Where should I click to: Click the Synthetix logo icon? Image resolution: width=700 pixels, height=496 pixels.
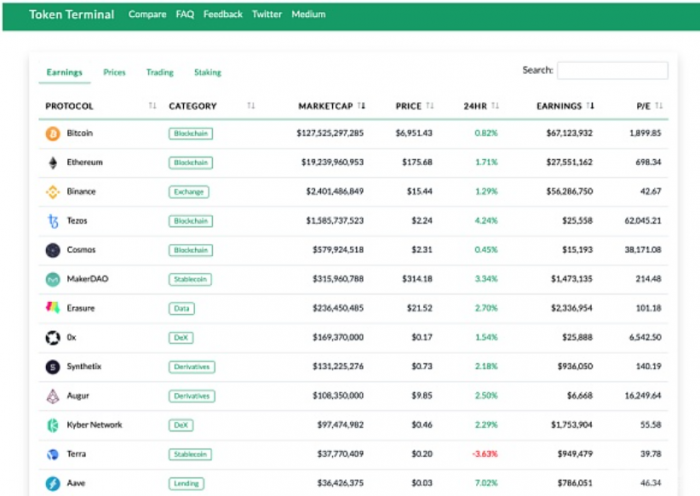(53, 367)
